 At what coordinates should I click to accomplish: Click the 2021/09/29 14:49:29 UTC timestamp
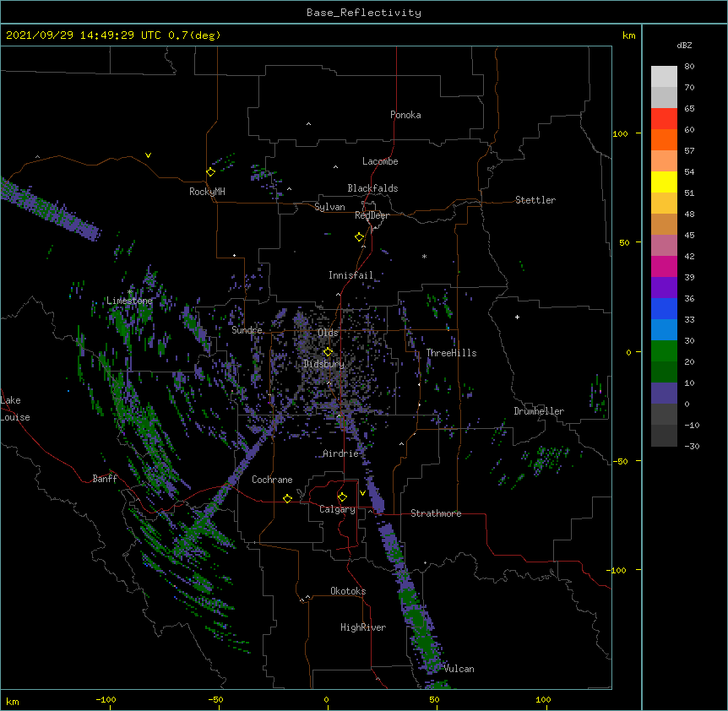click(83, 35)
